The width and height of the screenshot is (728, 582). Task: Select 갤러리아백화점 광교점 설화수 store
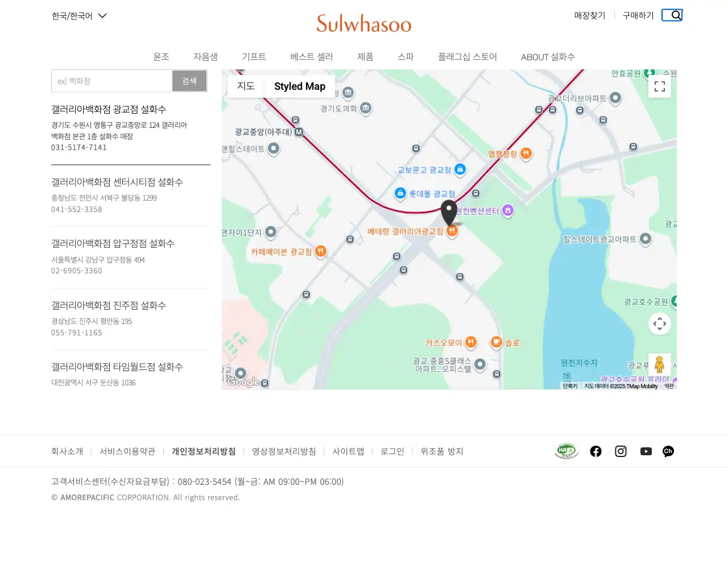[109, 109]
